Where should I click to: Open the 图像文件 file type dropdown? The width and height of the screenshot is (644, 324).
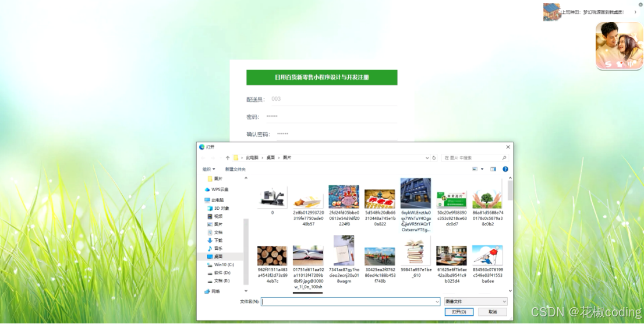click(476, 302)
